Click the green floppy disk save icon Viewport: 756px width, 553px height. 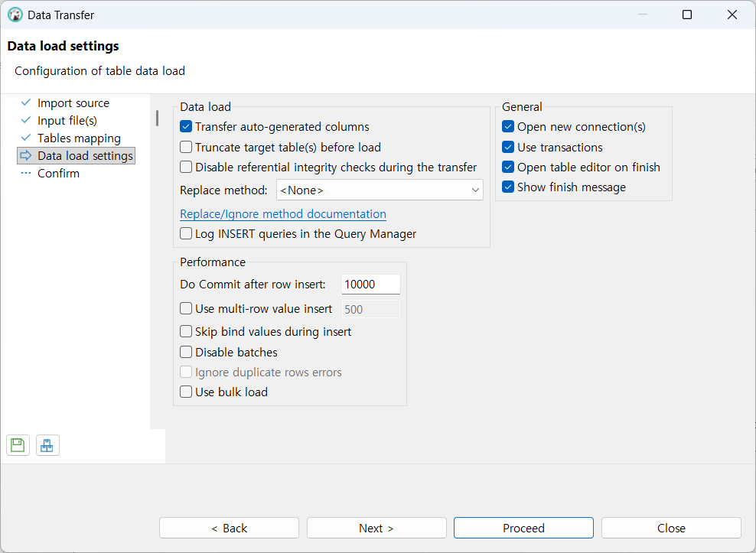(18, 445)
